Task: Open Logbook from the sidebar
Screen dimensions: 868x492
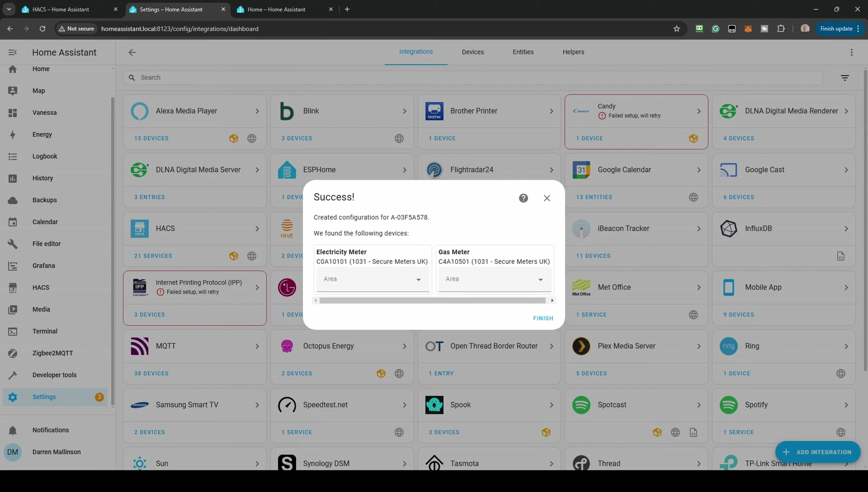Action: click(55, 156)
